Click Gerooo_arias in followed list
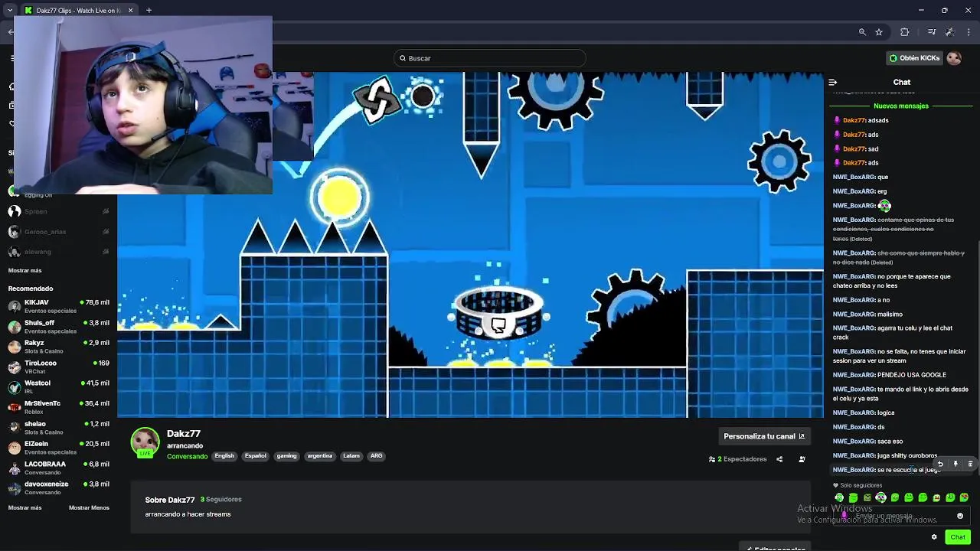The height and width of the screenshot is (551, 980). pyautogui.click(x=58, y=232)
